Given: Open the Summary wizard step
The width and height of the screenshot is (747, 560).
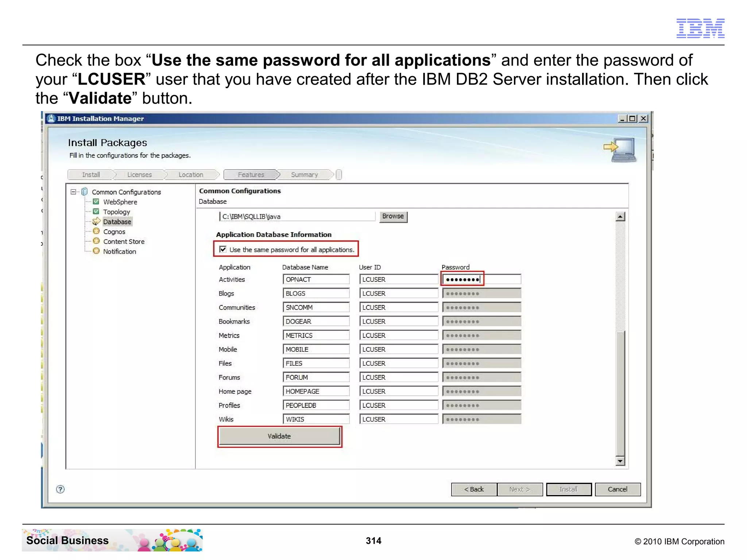Looking at the screenshot, I should 305,175.
